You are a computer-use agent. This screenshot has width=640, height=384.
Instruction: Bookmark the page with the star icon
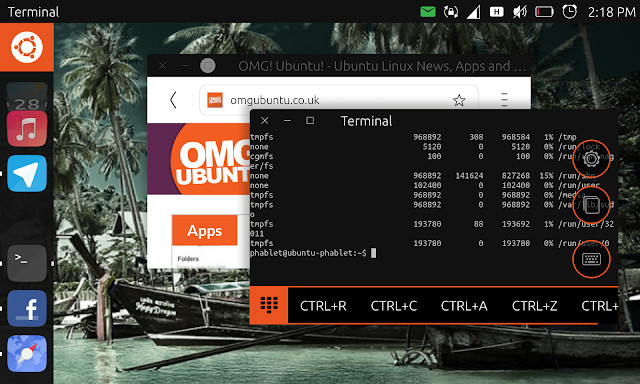[459, 100]
